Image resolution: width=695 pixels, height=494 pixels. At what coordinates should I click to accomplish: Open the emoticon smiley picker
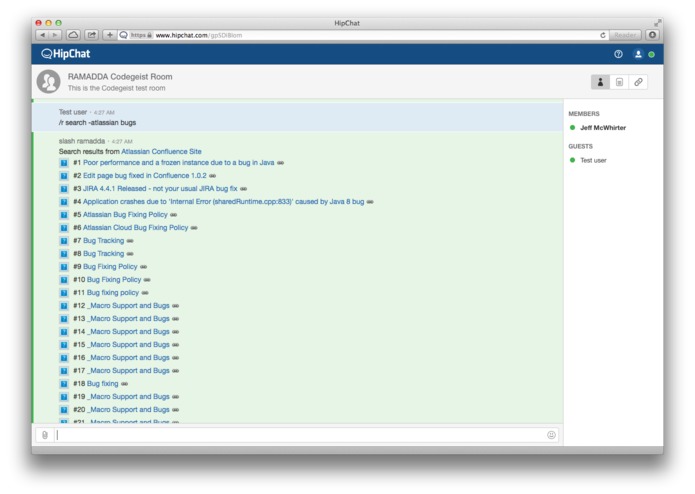tap(551, 435)
